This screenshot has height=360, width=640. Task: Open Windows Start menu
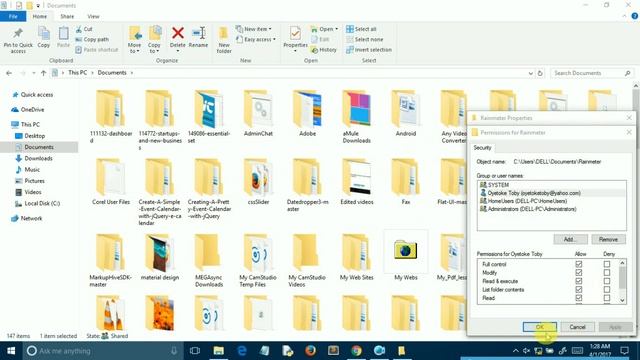pos(11,351)
